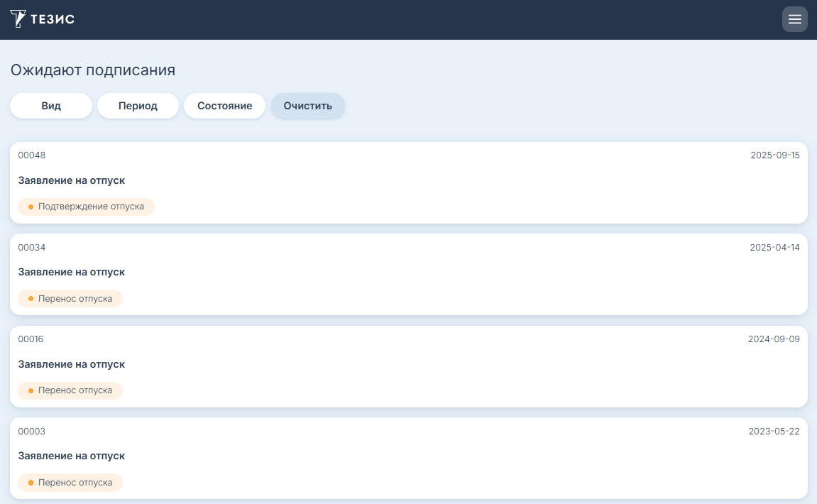Image resolution: width=817 pixels, height=504 pixels.
Task: Click Перенос отпуска badge in document 00016
Action: pos(70,390)
